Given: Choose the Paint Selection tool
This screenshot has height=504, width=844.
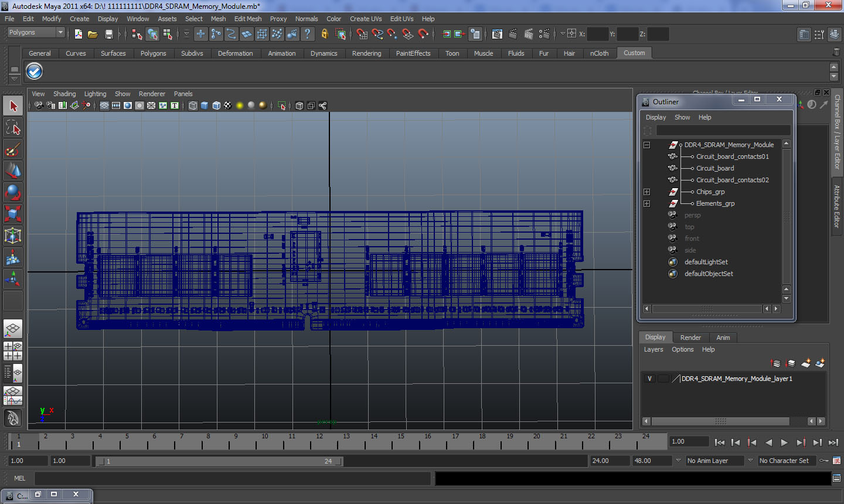Looking at the screenshot, I should click(x=13, y=149).
